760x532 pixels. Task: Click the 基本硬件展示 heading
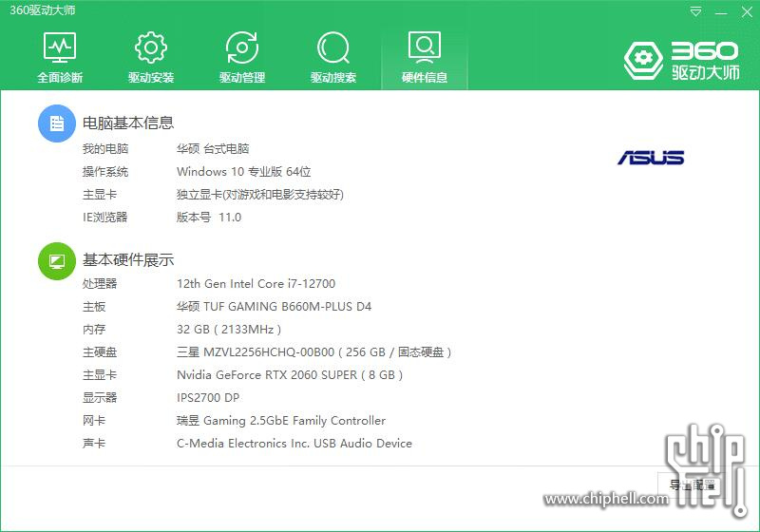click(x=128, y=260)
